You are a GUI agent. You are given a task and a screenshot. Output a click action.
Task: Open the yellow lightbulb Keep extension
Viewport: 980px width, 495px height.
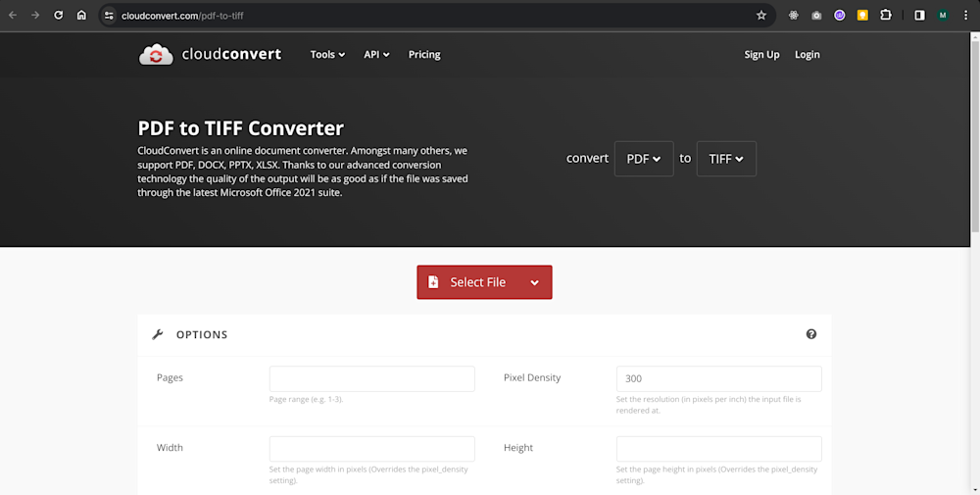coord(862,16)
